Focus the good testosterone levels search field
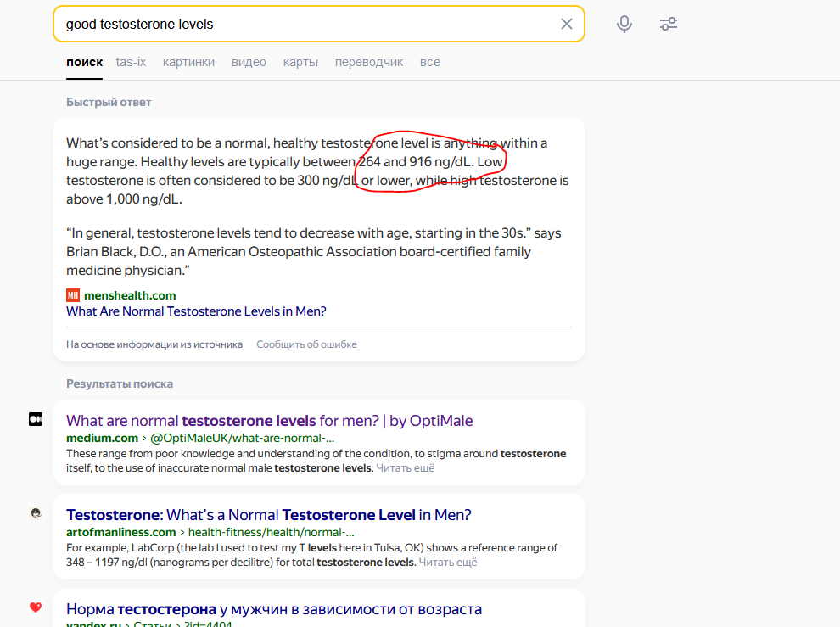This screenshot has width=840, height=627. [308, 24]
